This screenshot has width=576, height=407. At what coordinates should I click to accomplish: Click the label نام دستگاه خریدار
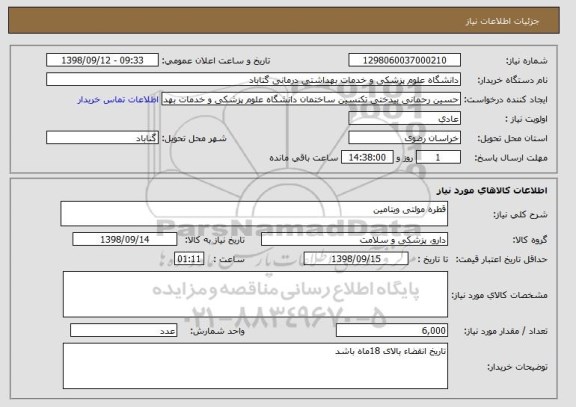click(x=512, y=80)
